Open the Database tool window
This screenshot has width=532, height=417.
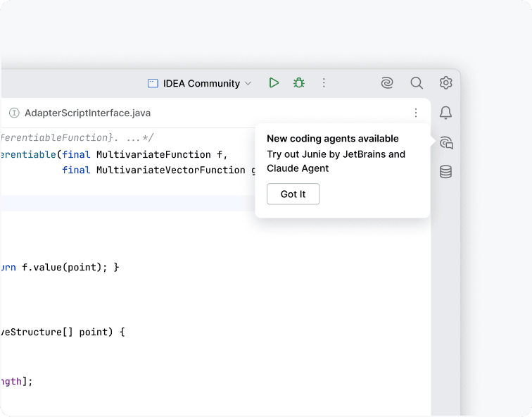(x=445, y=172)
